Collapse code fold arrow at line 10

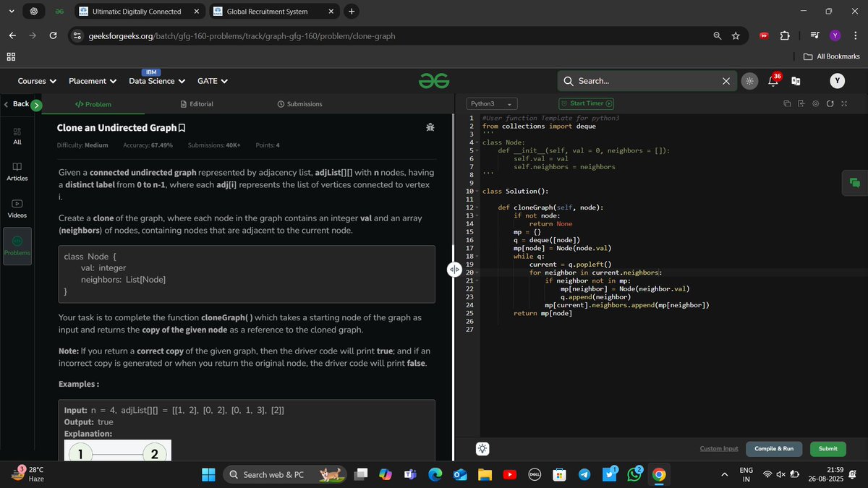477,192
